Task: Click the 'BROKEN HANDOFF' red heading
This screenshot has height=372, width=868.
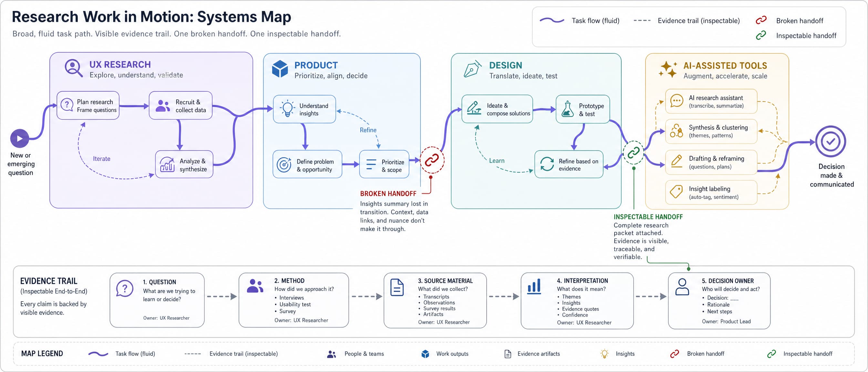Action: 388,194
